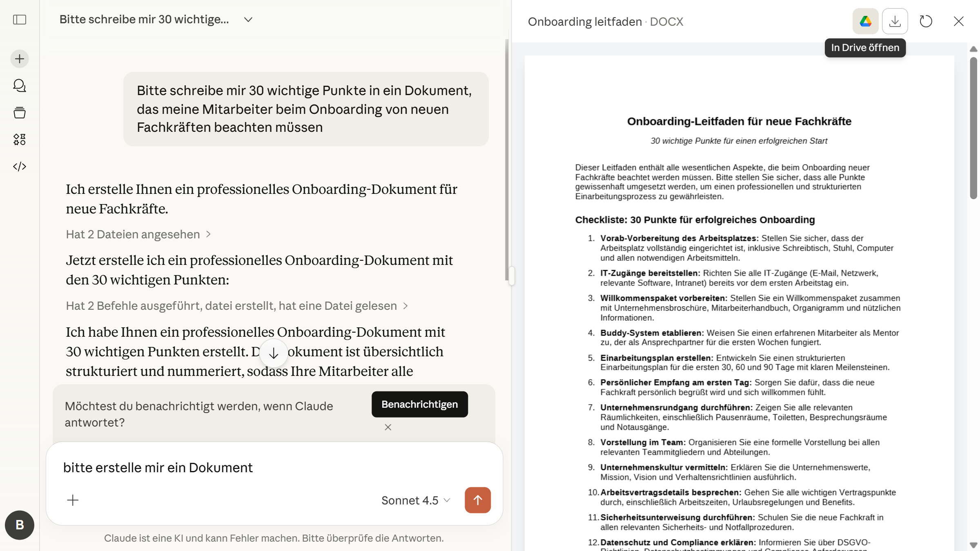Click document preview scrollbar up arrow

coord(973,49)
